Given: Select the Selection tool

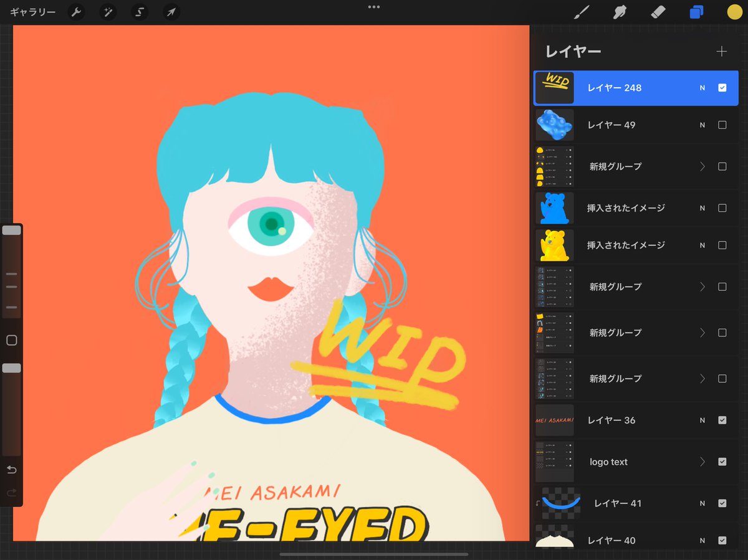Looking at the screenshot, I should 139,12.
